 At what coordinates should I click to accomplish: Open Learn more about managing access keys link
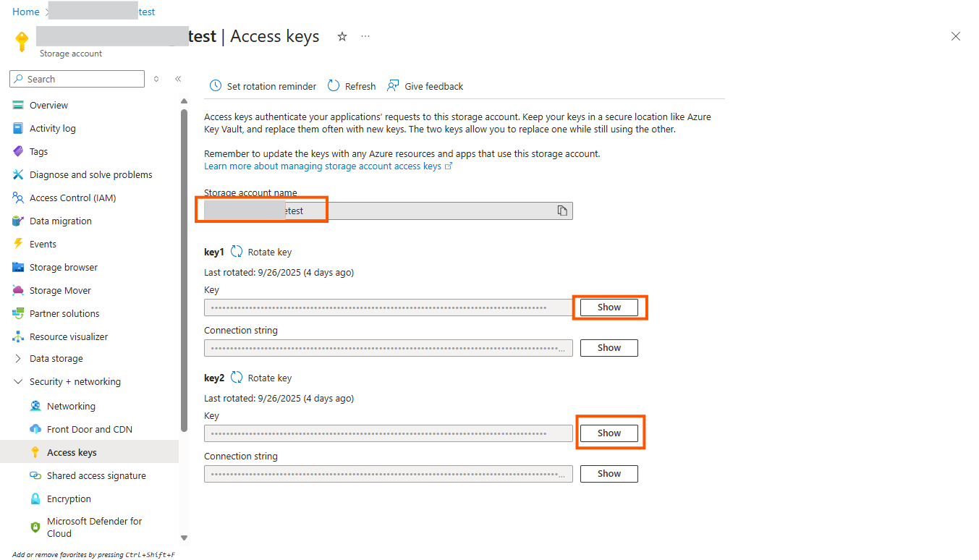pos(323,166)
